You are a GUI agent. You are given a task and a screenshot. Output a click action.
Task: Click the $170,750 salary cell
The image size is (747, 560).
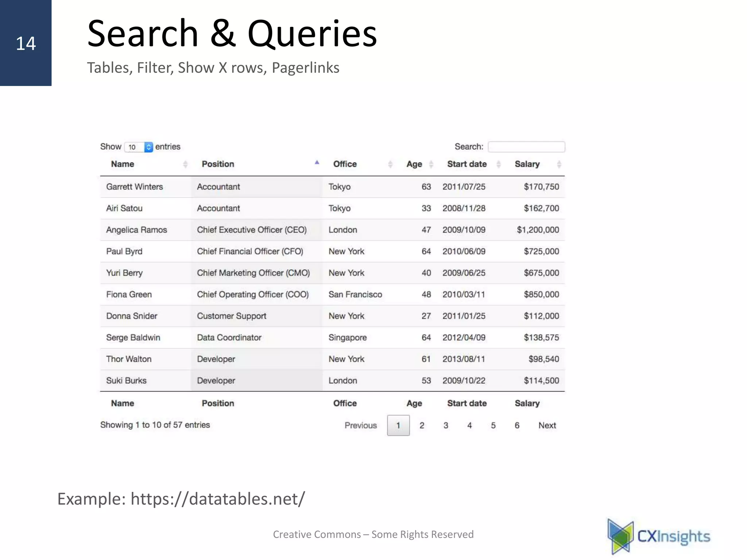point(542,187)
